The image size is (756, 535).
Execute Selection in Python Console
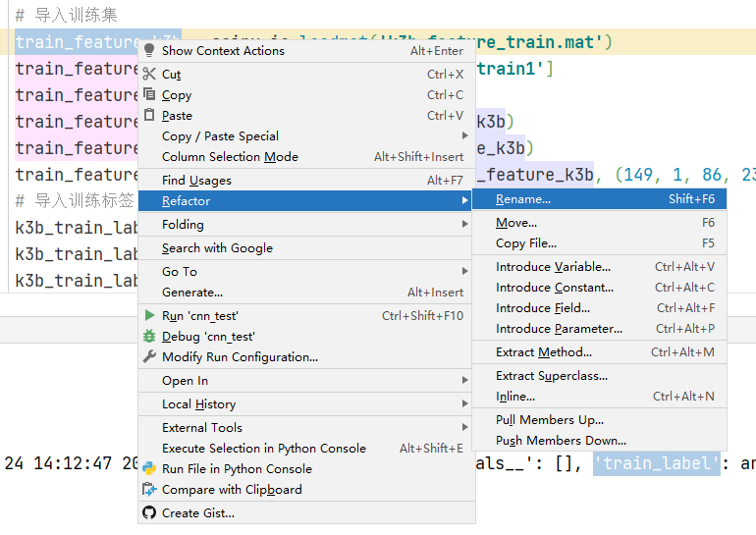pos(306,449)
